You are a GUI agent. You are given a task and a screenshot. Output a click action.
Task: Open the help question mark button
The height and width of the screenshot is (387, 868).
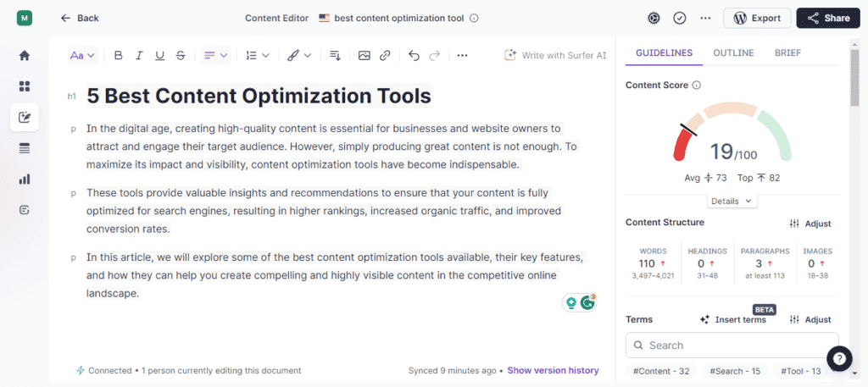coord(839,359)
